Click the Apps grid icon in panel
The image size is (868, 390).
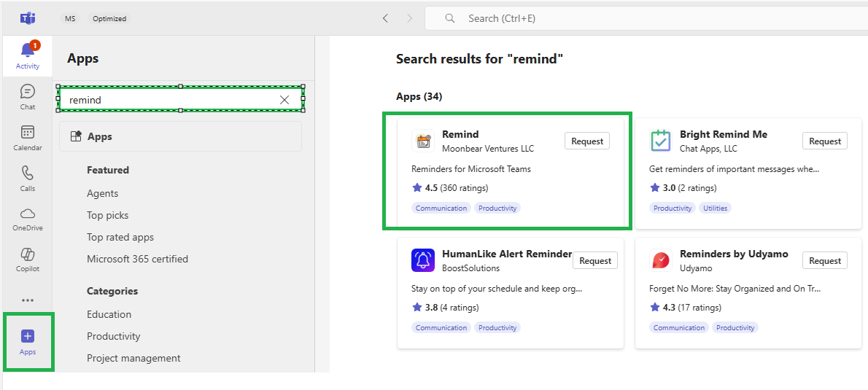(77, 136)
